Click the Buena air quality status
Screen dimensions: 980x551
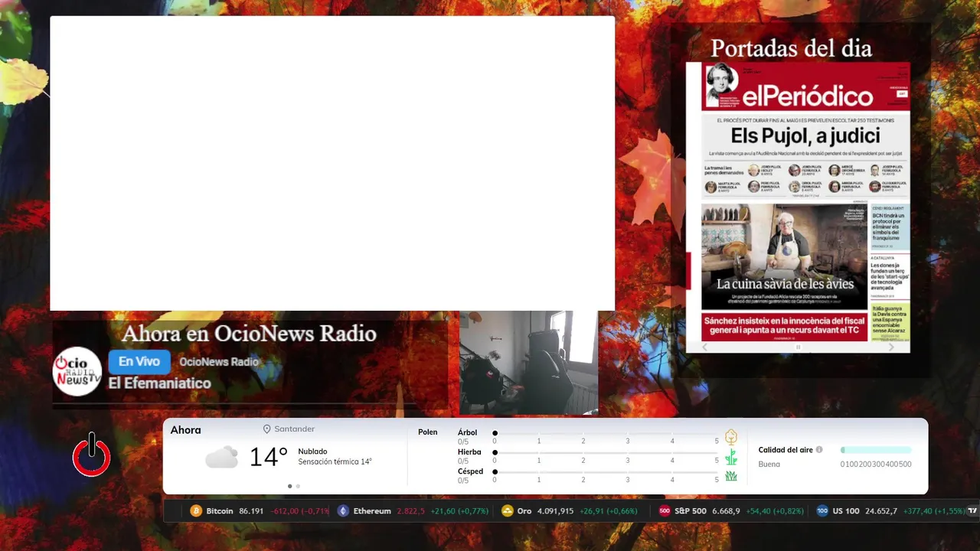(769, 464)
